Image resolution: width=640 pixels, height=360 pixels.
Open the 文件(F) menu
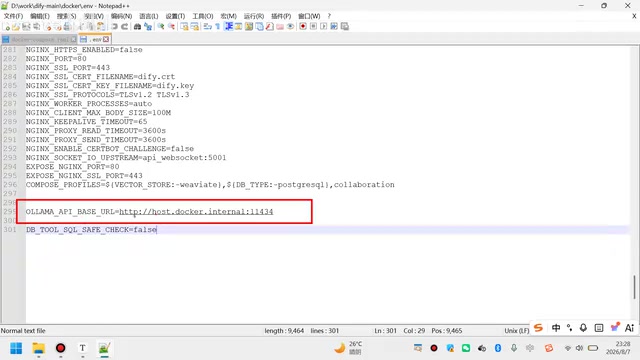pyautogui.click(x=13, y=16)
